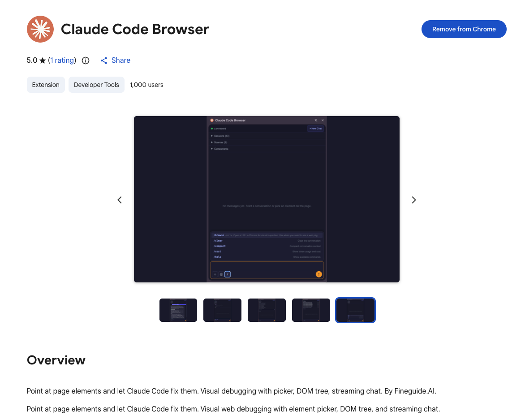
Task: Select the third screenshot thumbnail
Action: (x=267, y=310)
